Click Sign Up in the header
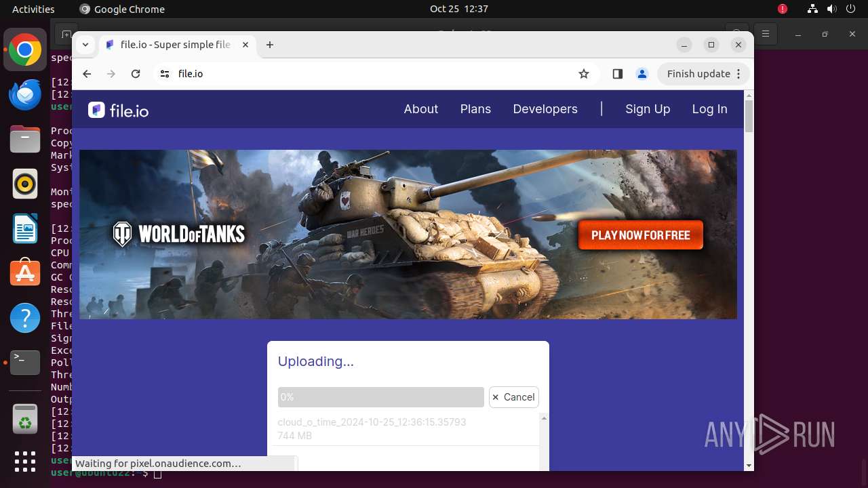The width and height of the screenshot is (868, 488). [x=648, y=109]
